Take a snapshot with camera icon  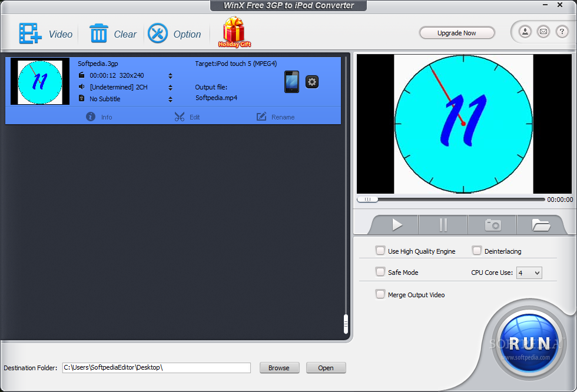[x=493, y=225]
